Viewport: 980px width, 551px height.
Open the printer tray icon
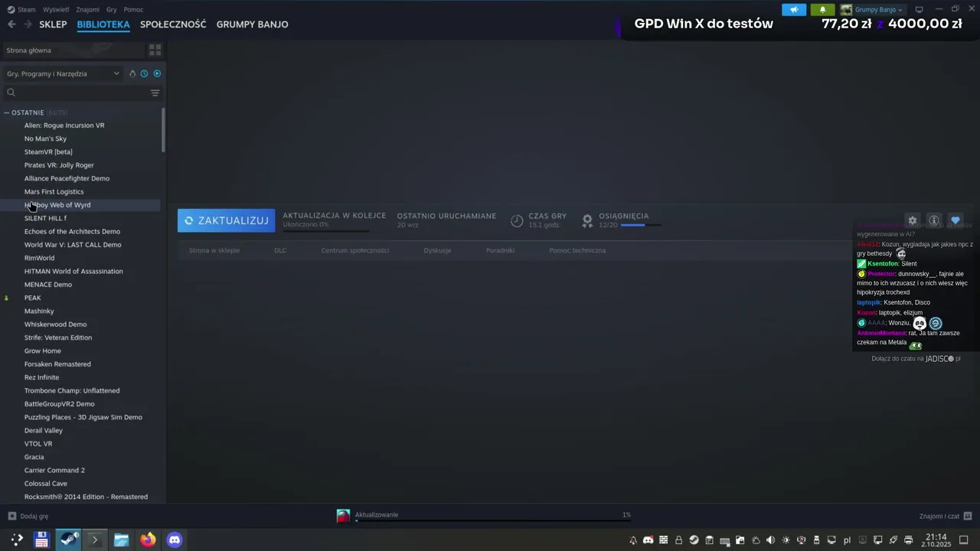coord(908,540)
